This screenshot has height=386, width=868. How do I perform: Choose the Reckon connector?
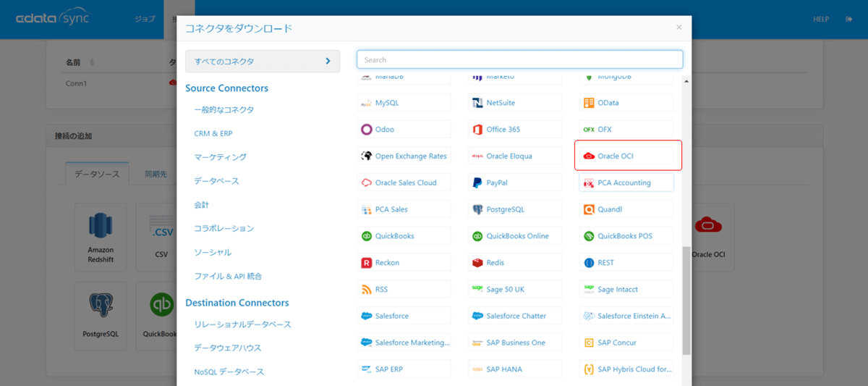pyautogui.click(x=404, y=262)
